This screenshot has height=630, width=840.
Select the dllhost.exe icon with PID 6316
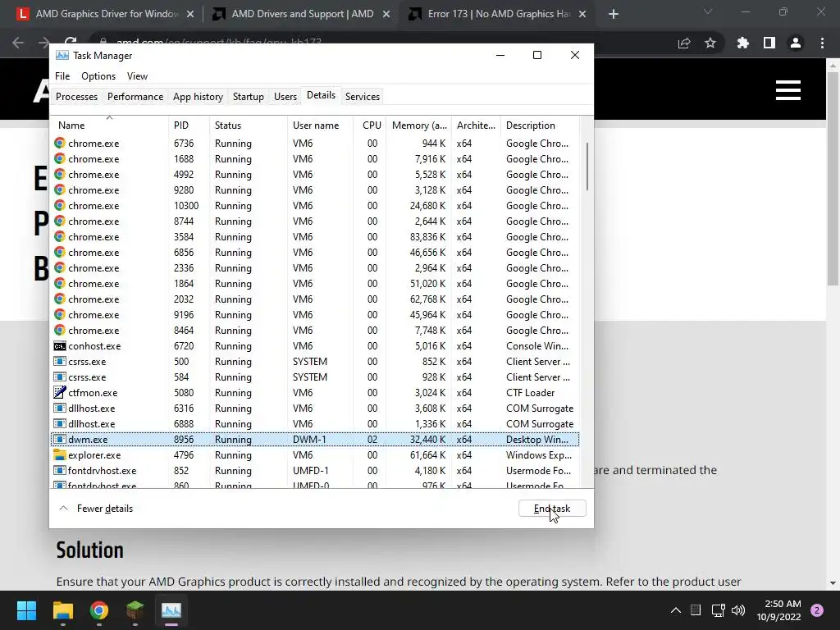pyautogui.click(x=59, y=409)
